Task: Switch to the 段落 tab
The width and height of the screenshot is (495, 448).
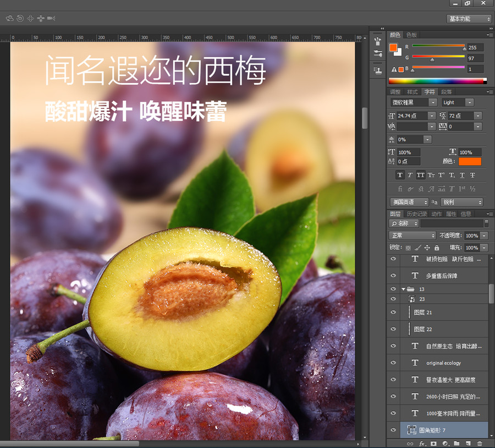Action: [x=447, y=92]
